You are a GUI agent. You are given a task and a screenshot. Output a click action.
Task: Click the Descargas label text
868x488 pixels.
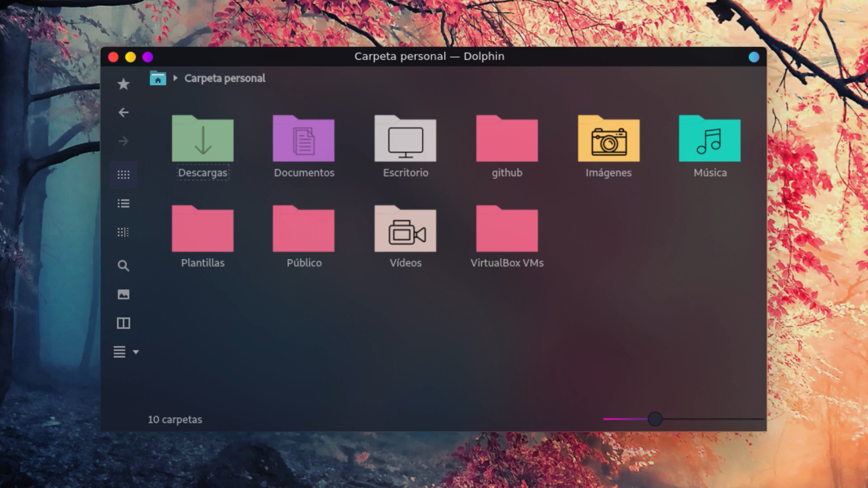(x=203, y=173)
